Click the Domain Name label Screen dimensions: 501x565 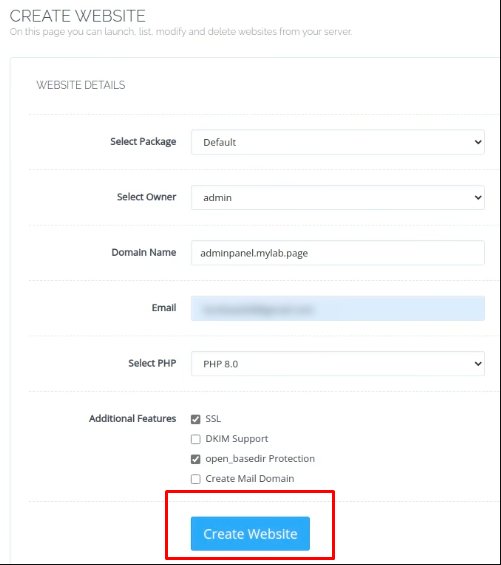144,252
